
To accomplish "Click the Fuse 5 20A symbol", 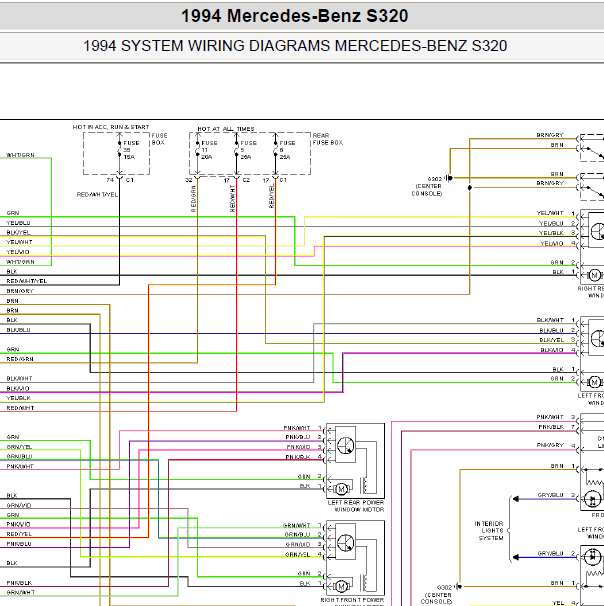I will pyautogui.click(x=236, y=149).
